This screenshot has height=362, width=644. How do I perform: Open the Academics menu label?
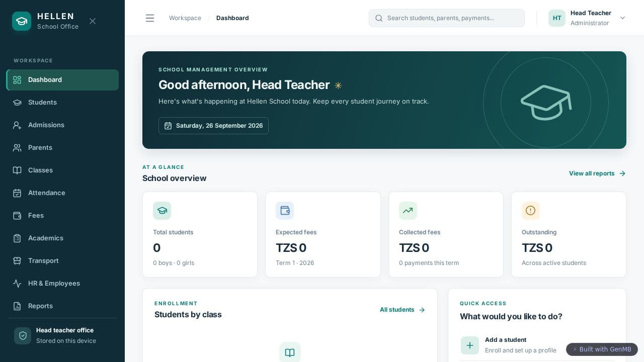click(46, 238)
